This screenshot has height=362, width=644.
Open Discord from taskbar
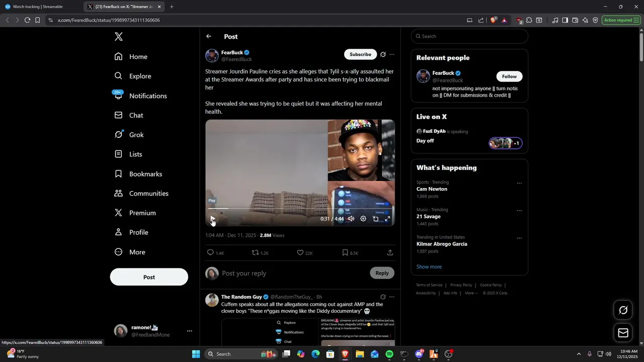pos(419,354)
